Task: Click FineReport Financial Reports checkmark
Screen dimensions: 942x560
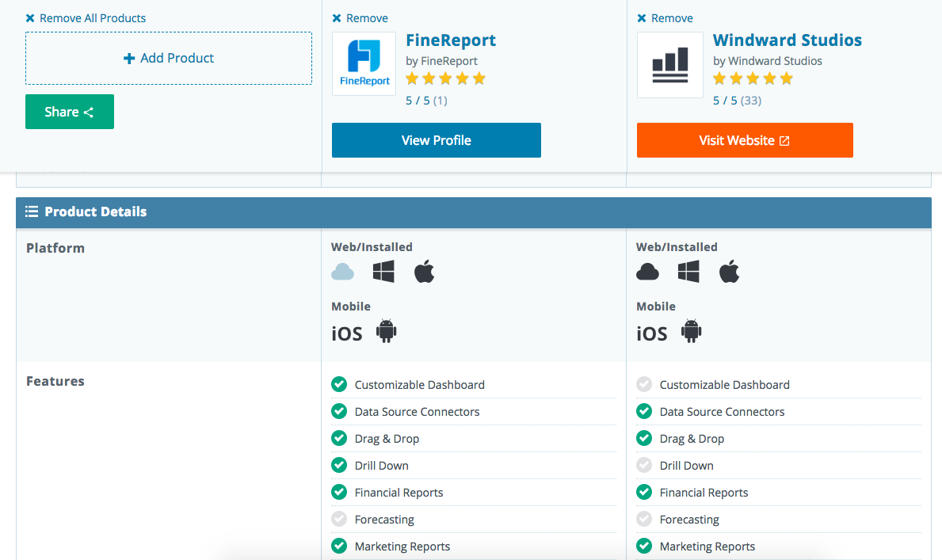Action: [x=339, y=492]
